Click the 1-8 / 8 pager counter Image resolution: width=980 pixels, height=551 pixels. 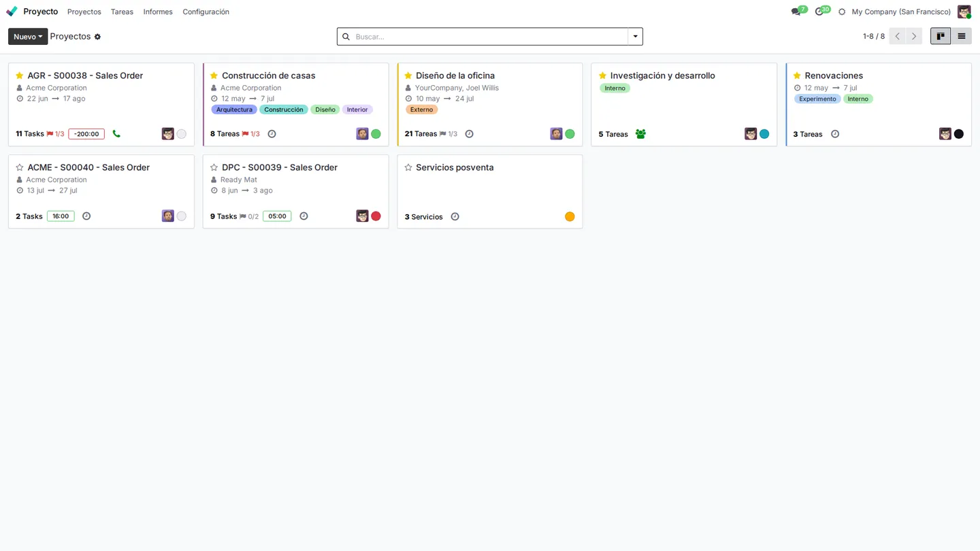point(874,37)
